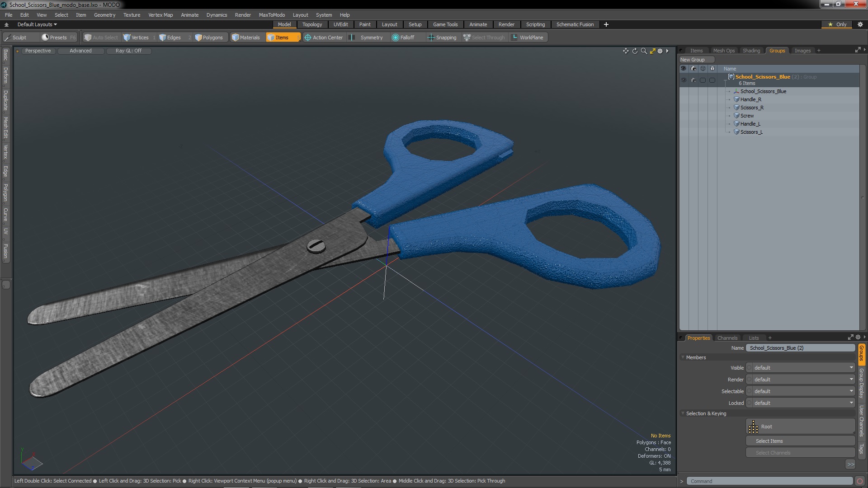
Task: Click the viewport pan move icon
Action: pos(626,51)
